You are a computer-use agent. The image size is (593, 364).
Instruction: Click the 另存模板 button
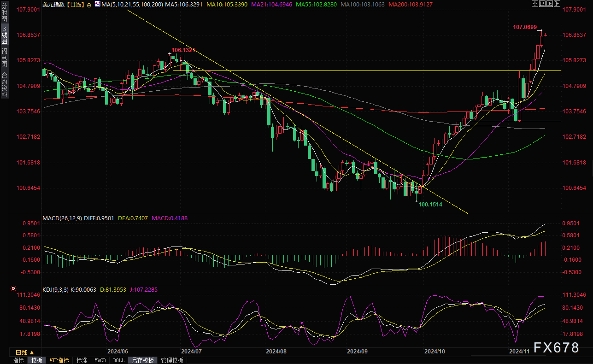tap(142, 360)
